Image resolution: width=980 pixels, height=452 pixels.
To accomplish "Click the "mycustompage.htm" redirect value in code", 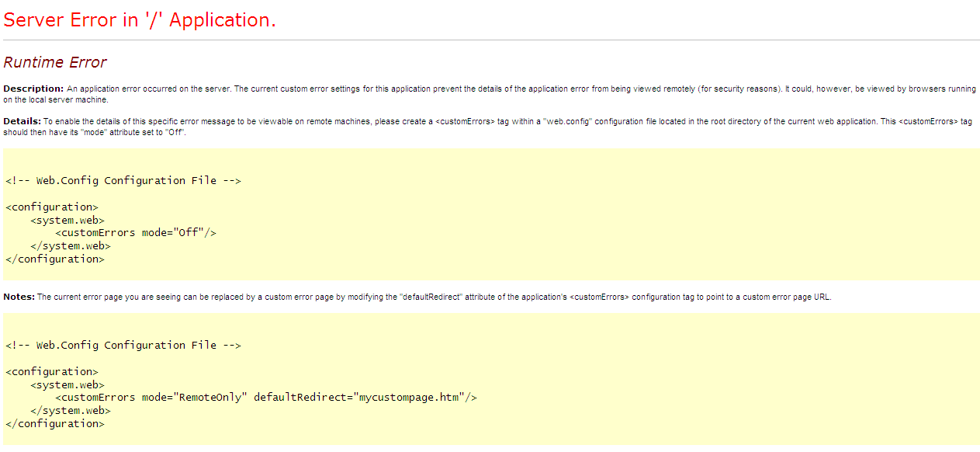I will (407, 397).
